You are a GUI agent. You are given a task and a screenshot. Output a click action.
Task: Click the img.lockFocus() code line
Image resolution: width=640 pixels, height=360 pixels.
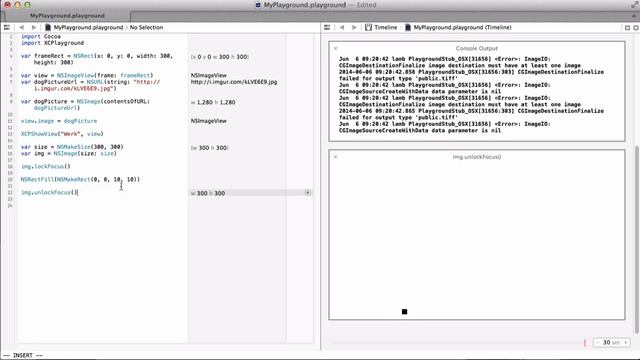pyautogui.click(x=46, y=167)
